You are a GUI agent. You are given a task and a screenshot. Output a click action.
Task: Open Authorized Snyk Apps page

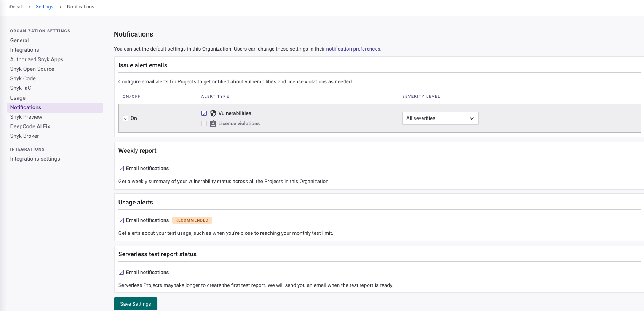[x=37, y=59]
